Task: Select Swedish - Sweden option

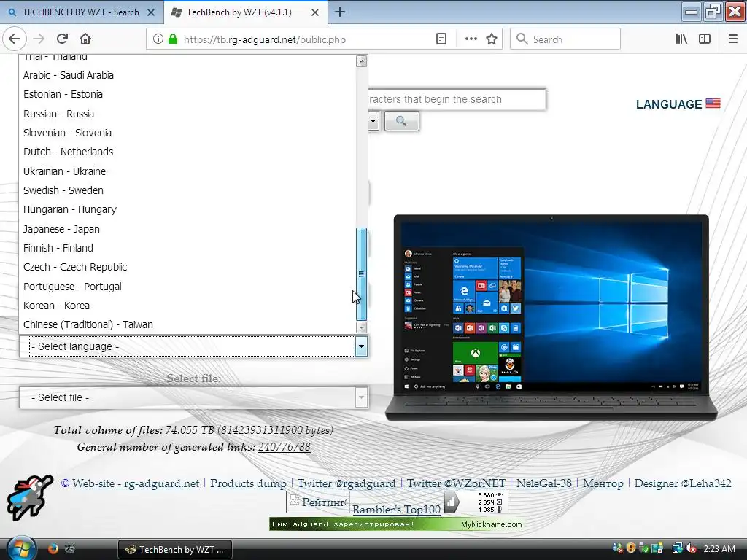Action: (187, 190)
